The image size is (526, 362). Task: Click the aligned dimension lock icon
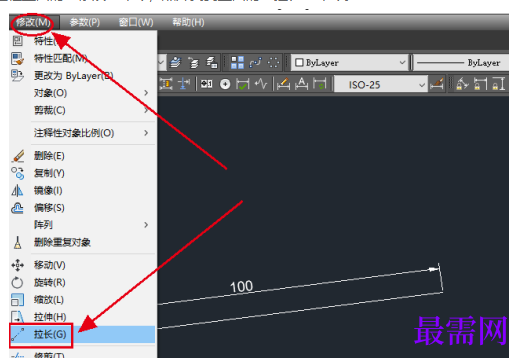pyautogui.click(x=462, y=84)
